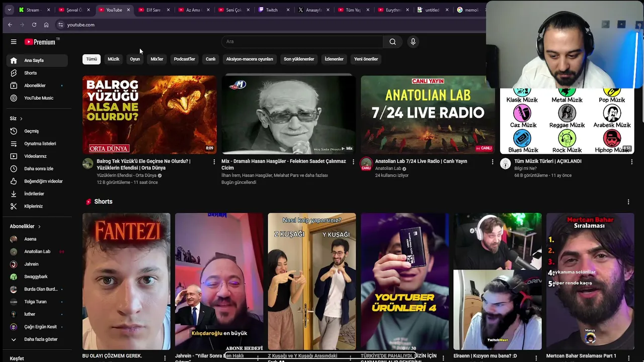Expand the Abonelikler section header
This screenshot has height=362, width=644.
tap(25, 227)
